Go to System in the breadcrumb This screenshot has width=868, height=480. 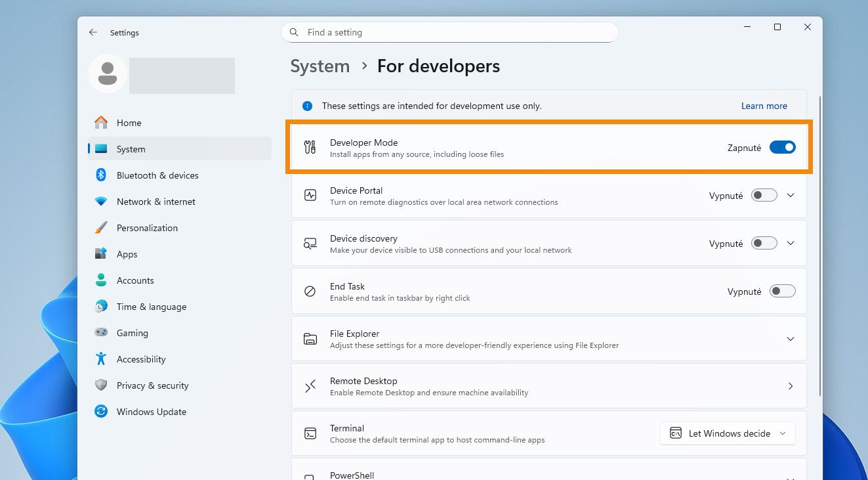(x=320, y=66)
